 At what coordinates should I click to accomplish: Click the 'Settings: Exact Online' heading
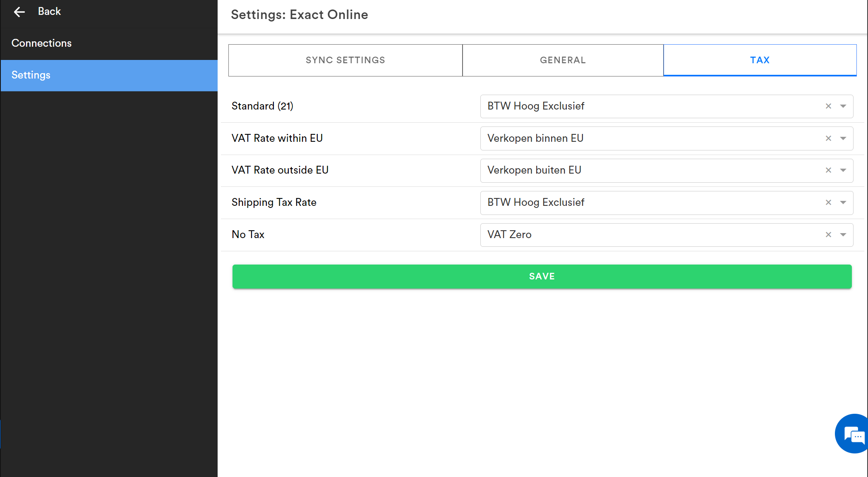(x=300, y=15)
